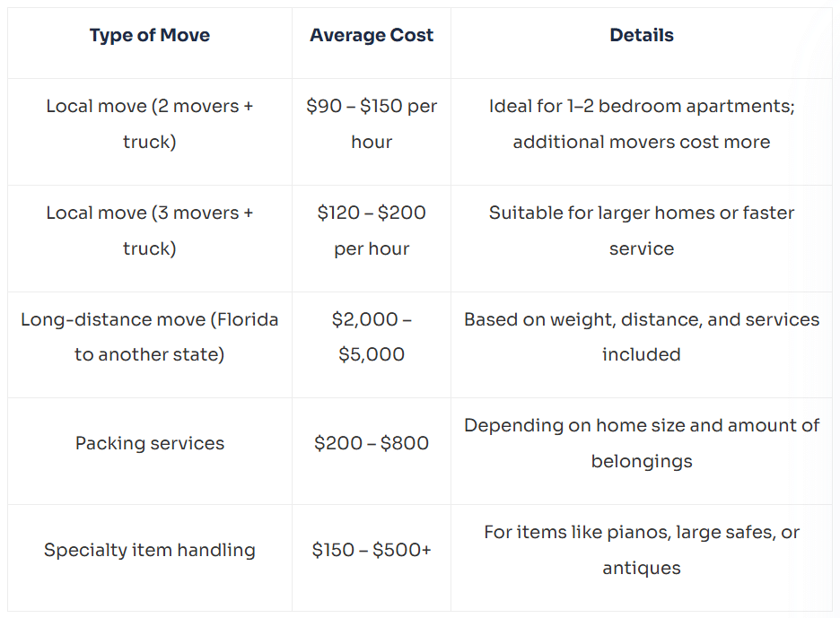Click "Suitable for larger homes or faster service"

[642, 231]
